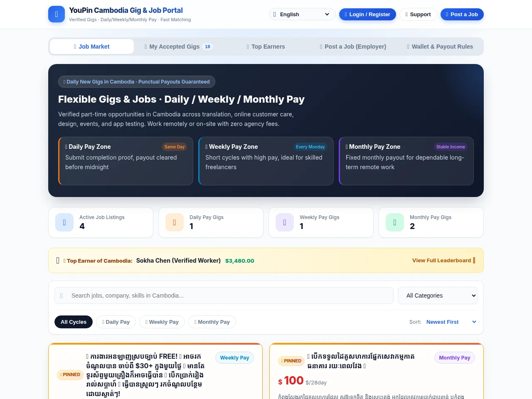Click the Stable Income badge
Viewport: 532px width, 399px height.
[x=451, y=147]
